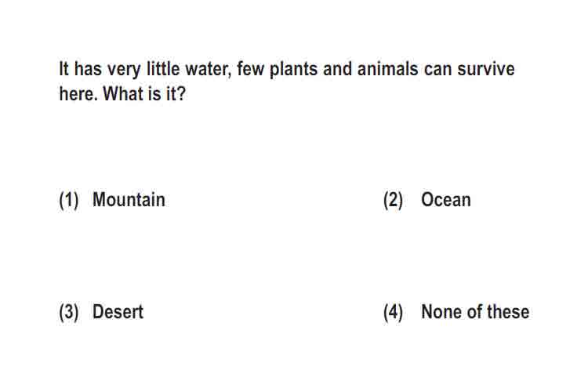Click the word 'few' in the question
The width and height of the screenshot is (588, 392).
tap(251, 69)
